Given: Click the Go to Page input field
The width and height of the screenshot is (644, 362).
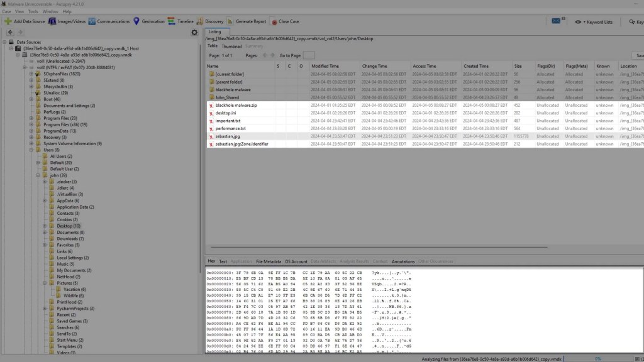Looking at the screenshot, I should click(x=309, y=55).
